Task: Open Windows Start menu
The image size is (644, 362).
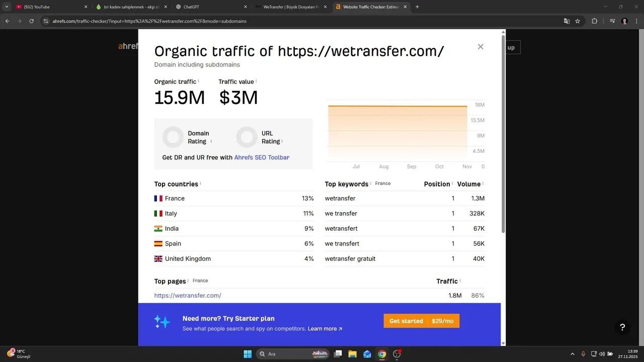Action: pos(248,354)
